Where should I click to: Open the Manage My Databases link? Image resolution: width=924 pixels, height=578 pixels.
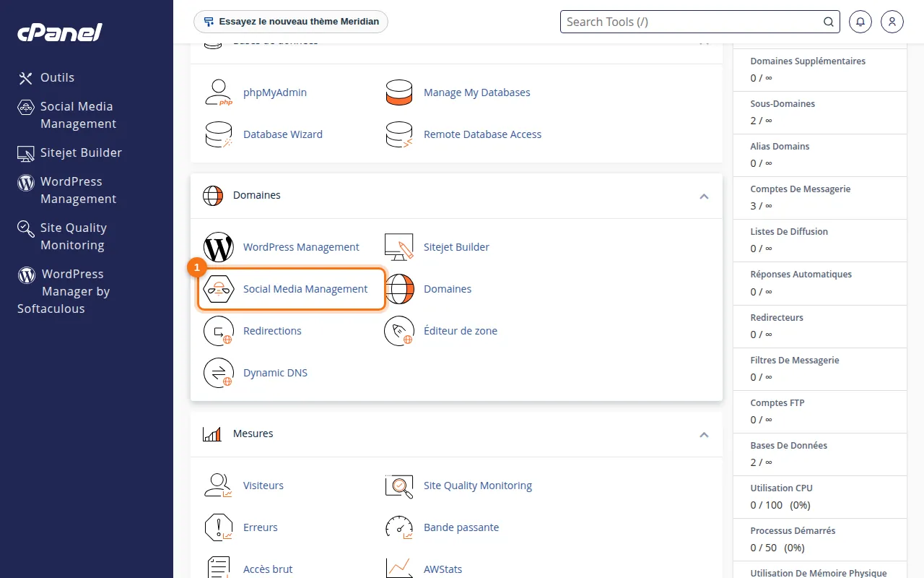[477, 92]
